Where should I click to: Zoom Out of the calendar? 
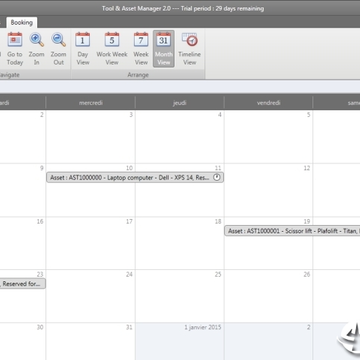(x=58, y=49)
